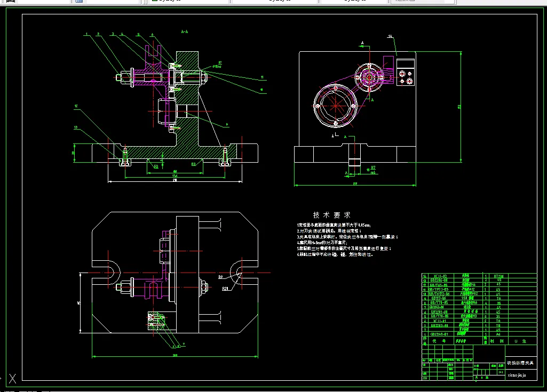Select the xiaojiaju text in title block

(x=517, y=375)
